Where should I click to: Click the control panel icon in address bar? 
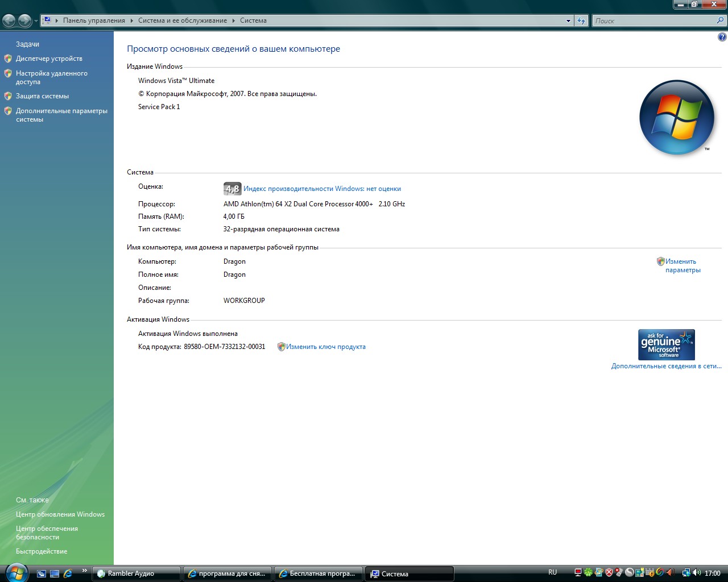(47, 20)
